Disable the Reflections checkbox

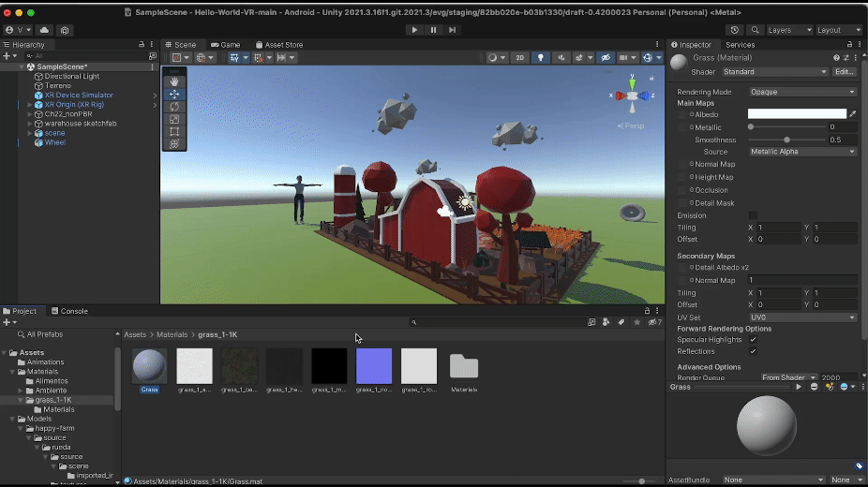pos(753,351)
